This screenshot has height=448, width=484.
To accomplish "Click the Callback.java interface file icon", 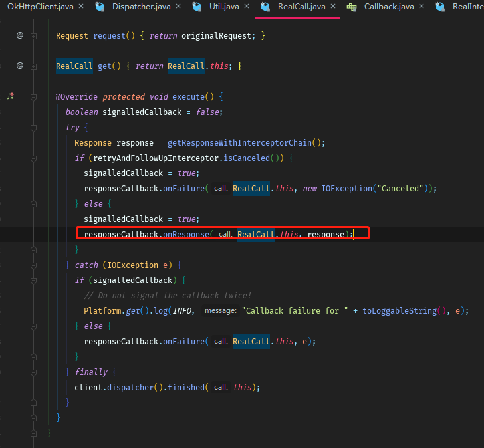I will [x=352, y=7].
